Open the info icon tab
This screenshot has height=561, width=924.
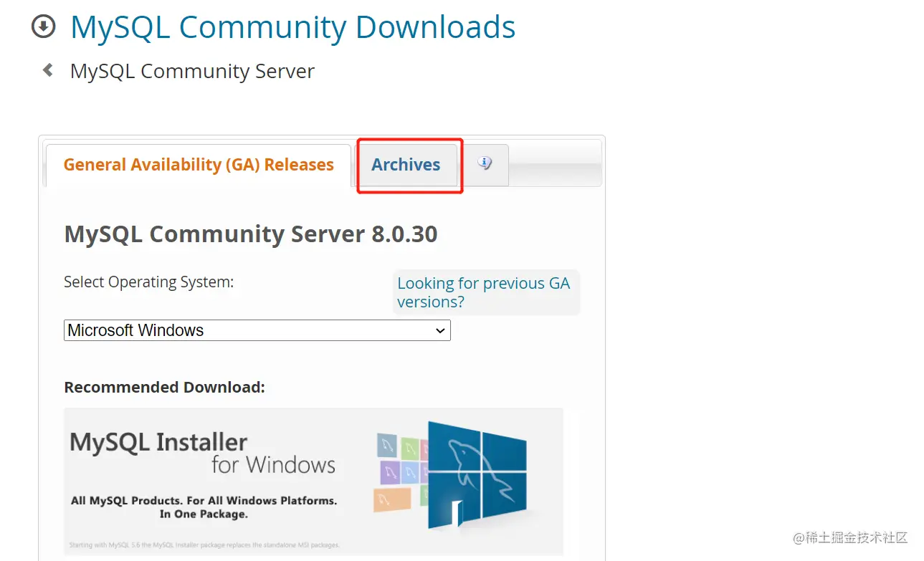(x=485, y=164)
